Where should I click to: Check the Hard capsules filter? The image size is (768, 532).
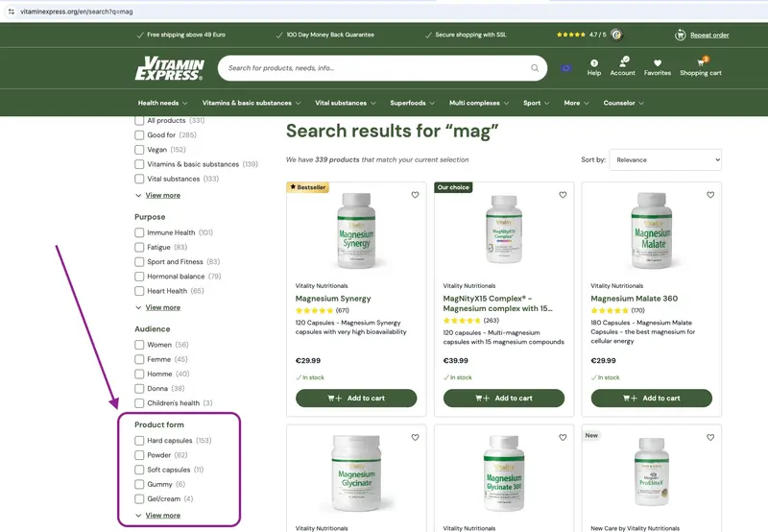click(139, 441)
